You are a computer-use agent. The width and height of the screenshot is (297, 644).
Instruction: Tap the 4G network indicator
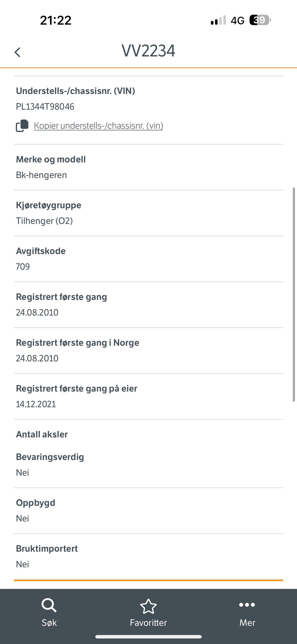pos(237,20)
